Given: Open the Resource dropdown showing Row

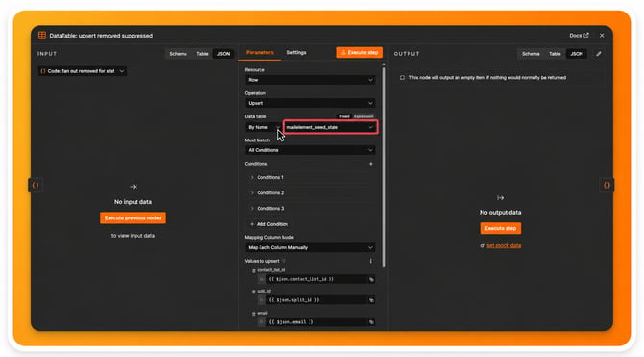Looking at the screenshot, I should [310, 80].
